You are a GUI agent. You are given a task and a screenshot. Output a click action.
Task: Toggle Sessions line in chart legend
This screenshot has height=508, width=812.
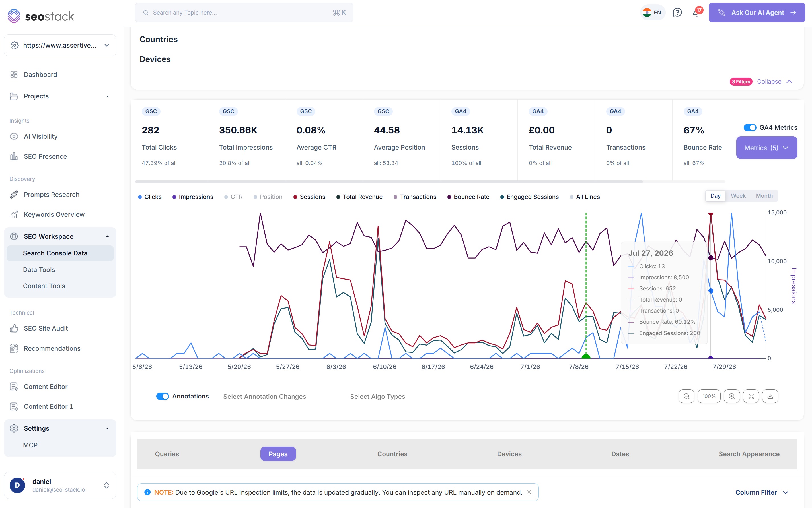(309, 197)
